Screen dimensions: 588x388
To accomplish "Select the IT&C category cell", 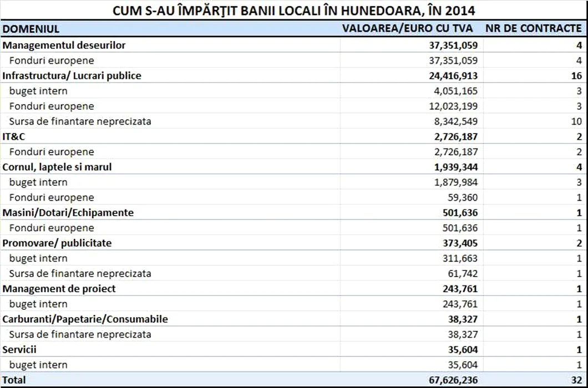I will coord(14,136).
